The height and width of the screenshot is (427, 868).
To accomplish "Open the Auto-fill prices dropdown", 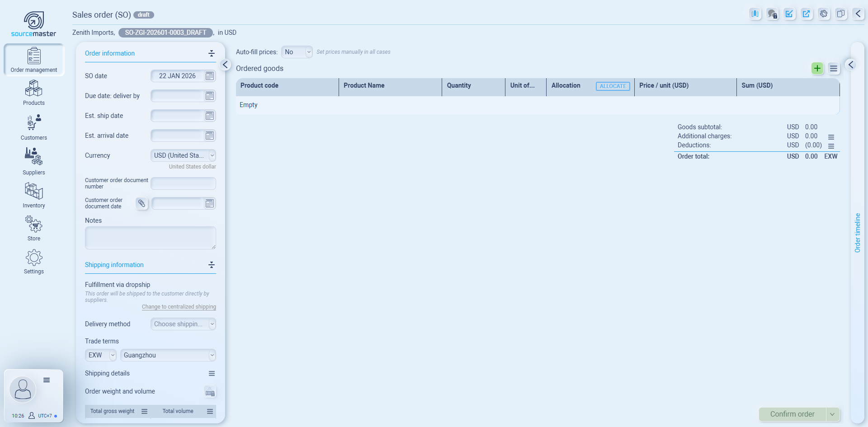I will [x=297, y=52].
